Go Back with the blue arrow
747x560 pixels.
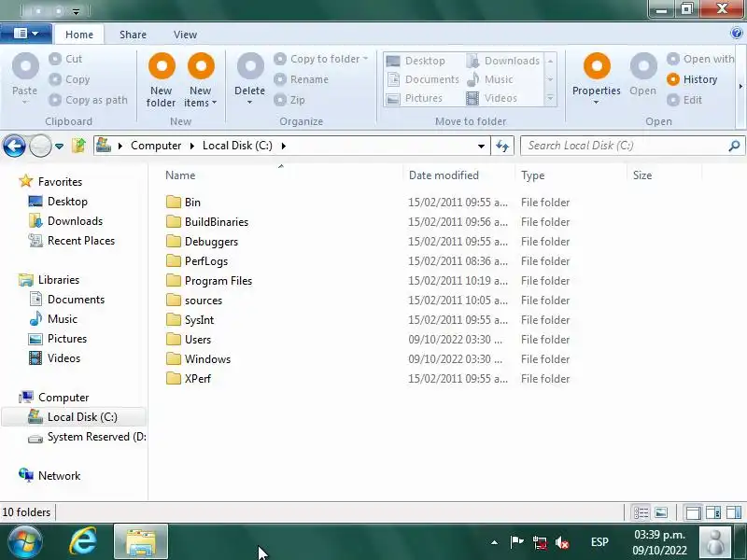click(14, 146)
